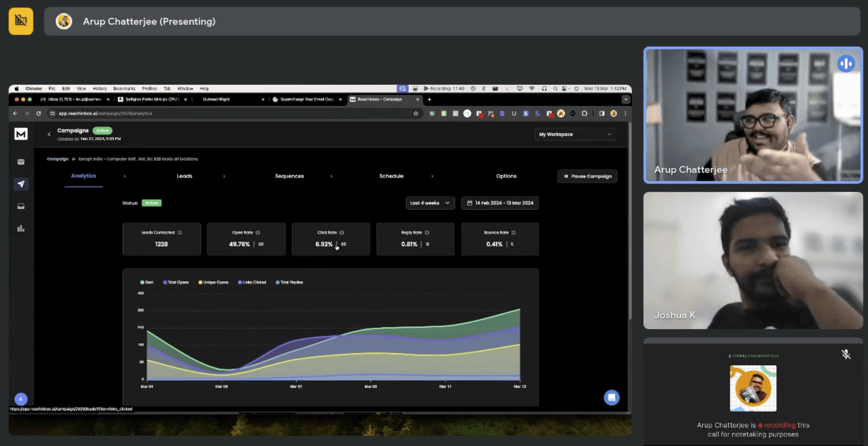Click the Apple menu icon
Screen dimensions: 868x446
(17, 89)
